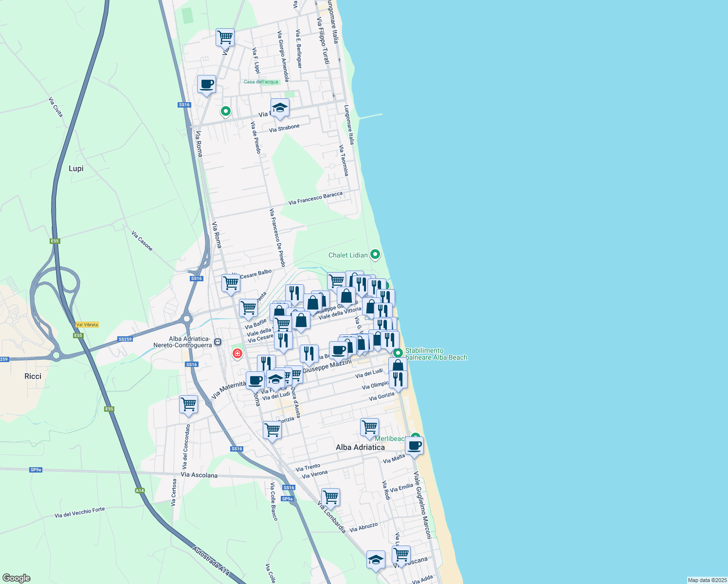
Task: Click the Via Civita label
Action: (55, 107)
